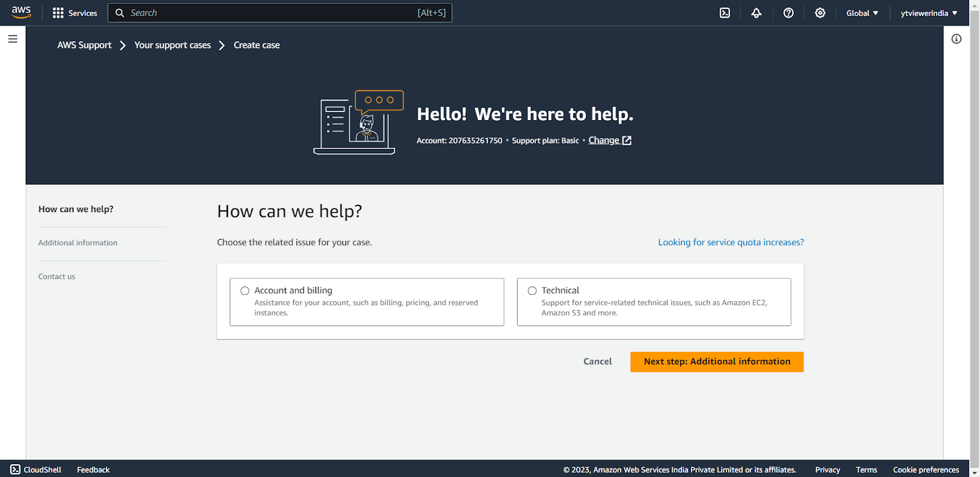Click the CloudShell icon in footer
This screenshot has height=477, width=980.
pos(15,470)
